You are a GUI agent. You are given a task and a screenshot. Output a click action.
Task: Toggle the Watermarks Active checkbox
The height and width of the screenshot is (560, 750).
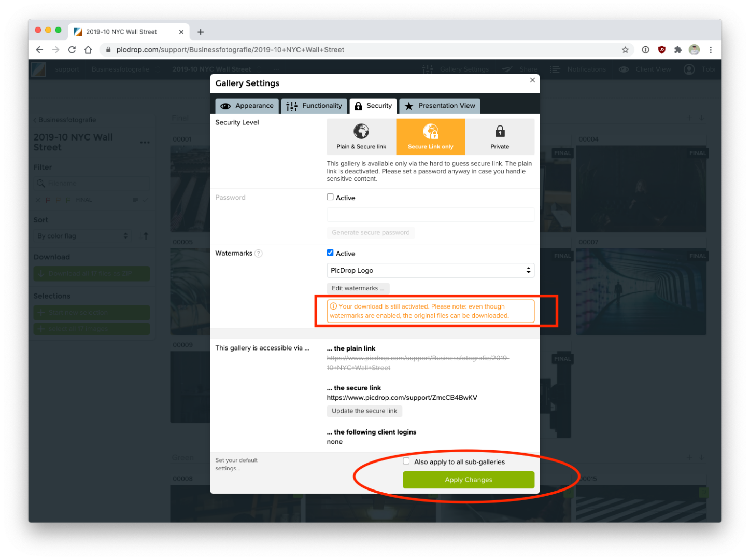pos(330,253)
